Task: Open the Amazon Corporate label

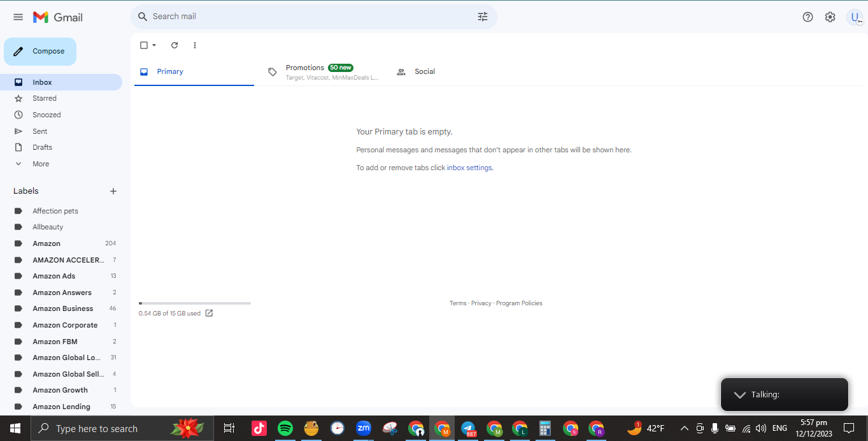Action: [61, 325]
